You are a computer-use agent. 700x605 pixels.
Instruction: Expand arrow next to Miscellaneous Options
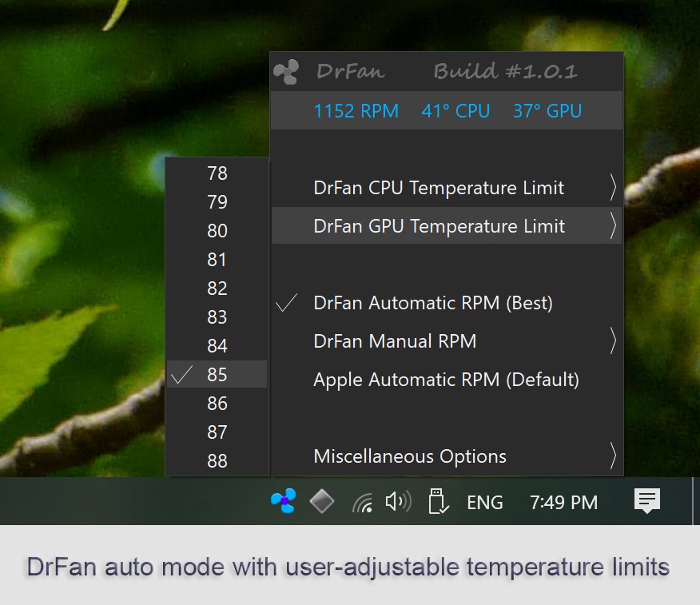coord(614,456)
